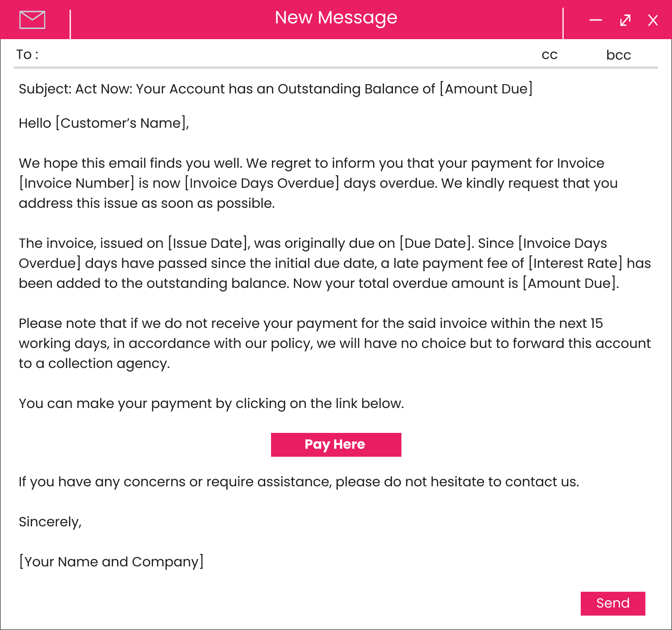Click the "collection agency" warning text
The image size is (672, 630).
pos(109,363)
